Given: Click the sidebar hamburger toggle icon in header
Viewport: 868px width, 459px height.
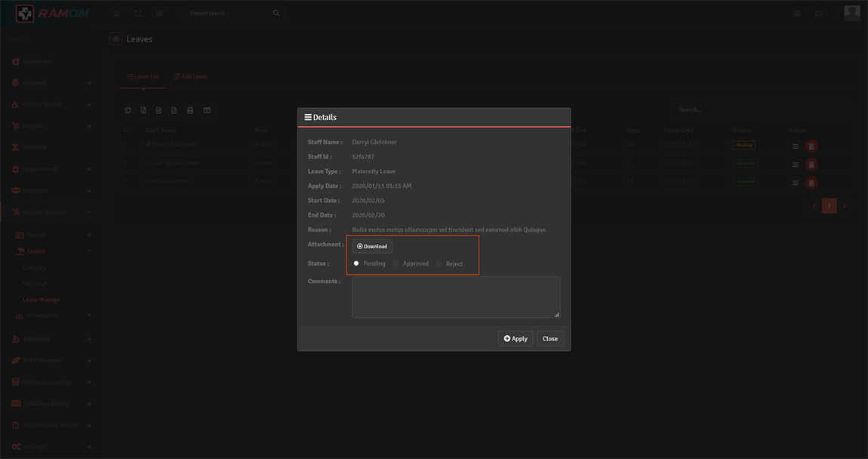Looking at the screenshot, I should tap(116, 14).
